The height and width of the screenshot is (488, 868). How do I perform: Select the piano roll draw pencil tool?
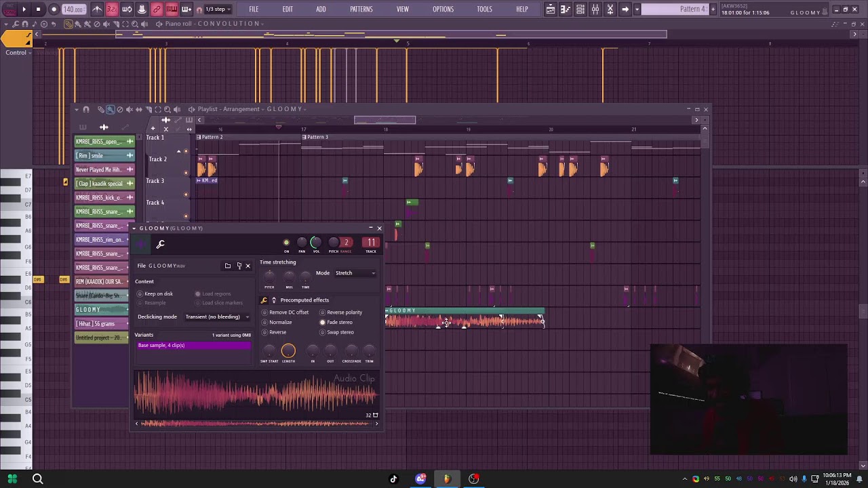[x=68, y=24]
